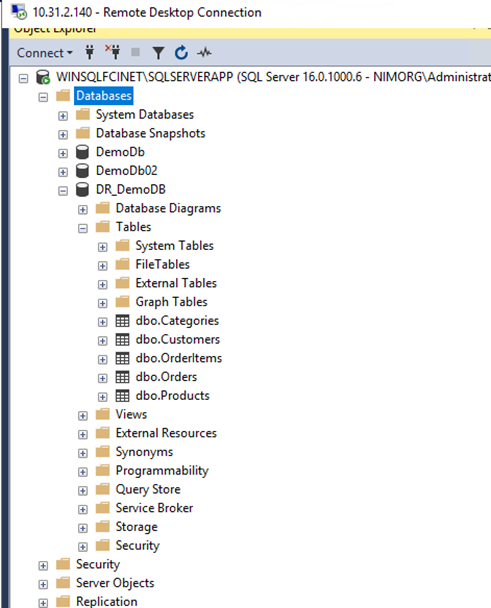Viewport: 491px width, 608px height.
Task: Select the dbo.Products table label
Action: point(173,396)
